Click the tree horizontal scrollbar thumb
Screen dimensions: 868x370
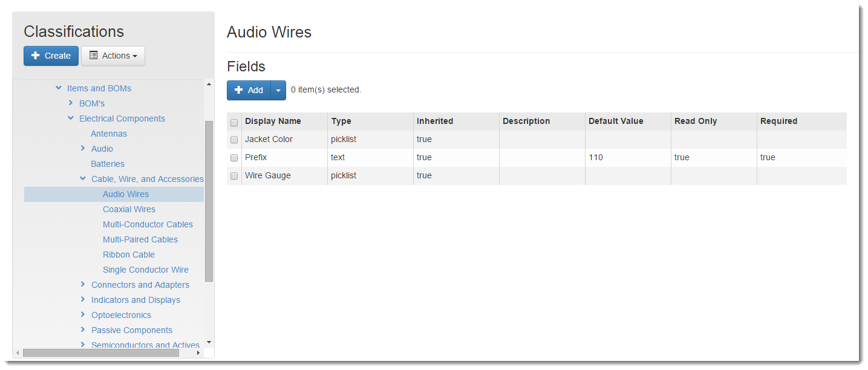coord(101,352)
